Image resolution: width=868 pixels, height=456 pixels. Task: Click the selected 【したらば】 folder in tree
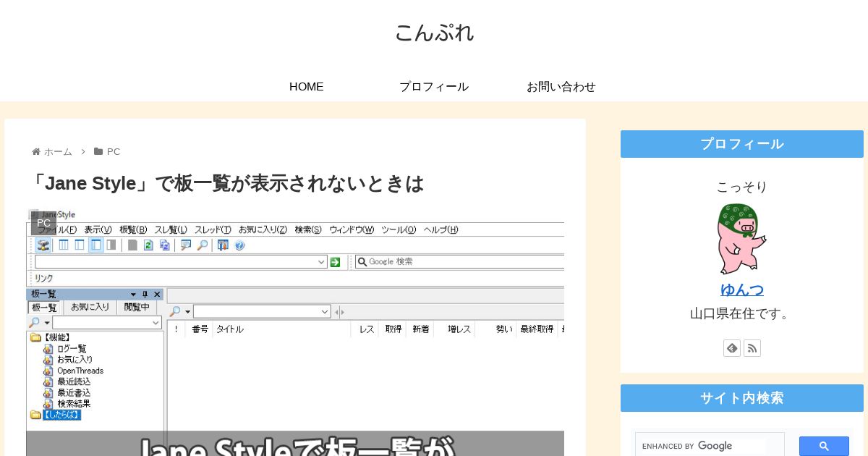61,415
